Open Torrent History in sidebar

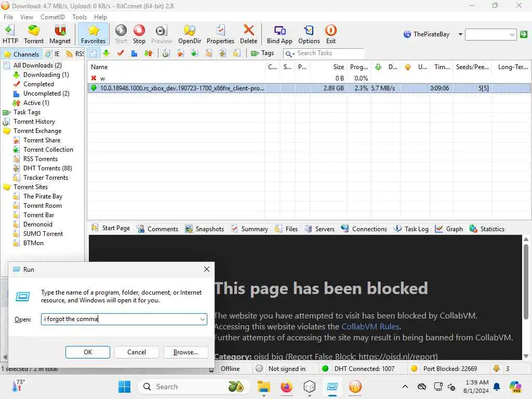[x=34, y=122]
